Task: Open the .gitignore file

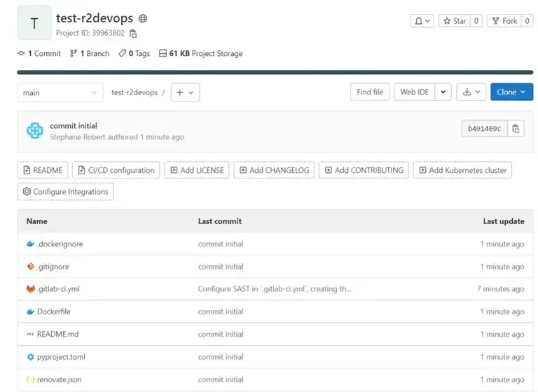Action: coord(53,267)
